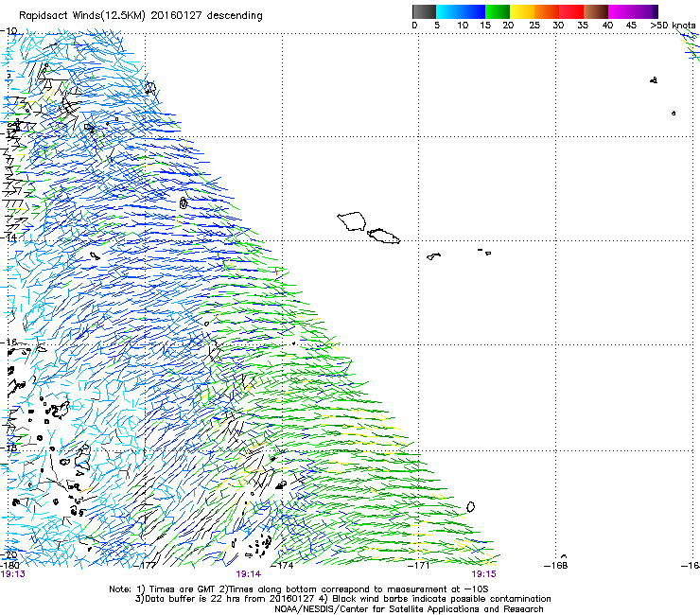The image size is (700, 615).
Task: Click the '10' legend scale number
Action: [x=463, y=26]
